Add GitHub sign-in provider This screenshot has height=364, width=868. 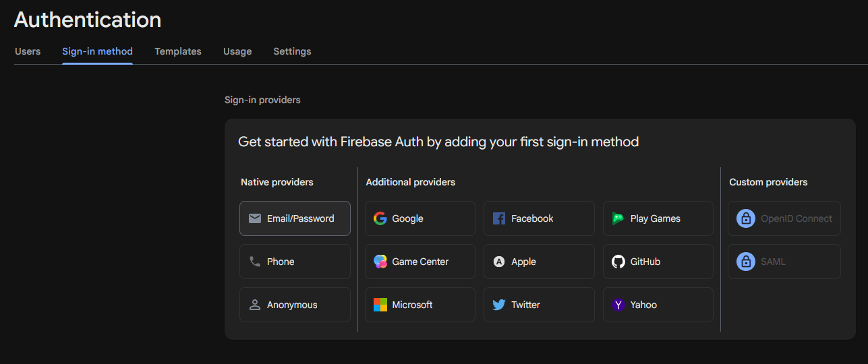click(x=658, y=262)
